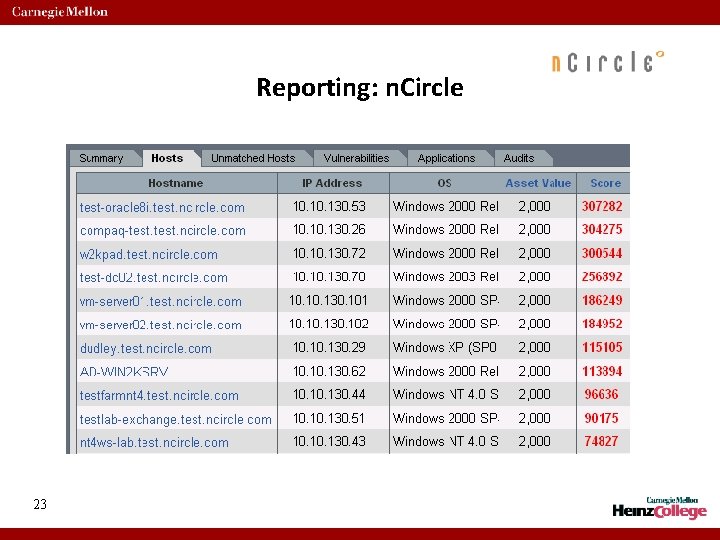Viewport: 720px width, 540px height.
Task: Click score 300544
Action: pos(602,253)
